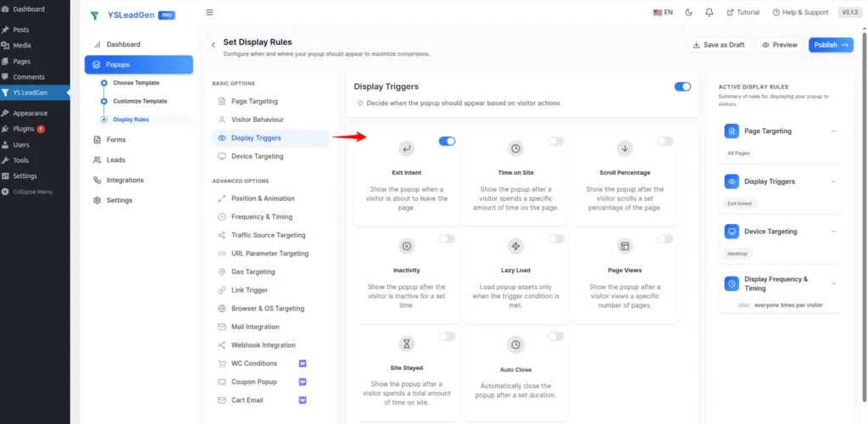Screen dimensions: 868x424
Task: Open Frequency & Timing advanced option
Action: tap(270, 217)
